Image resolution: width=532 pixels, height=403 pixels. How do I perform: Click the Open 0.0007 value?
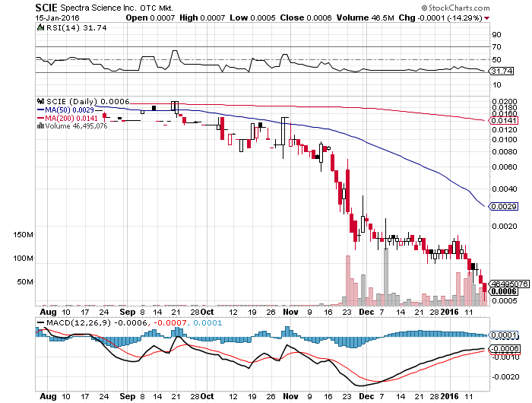pyautogui.click(x=150, y=17)
